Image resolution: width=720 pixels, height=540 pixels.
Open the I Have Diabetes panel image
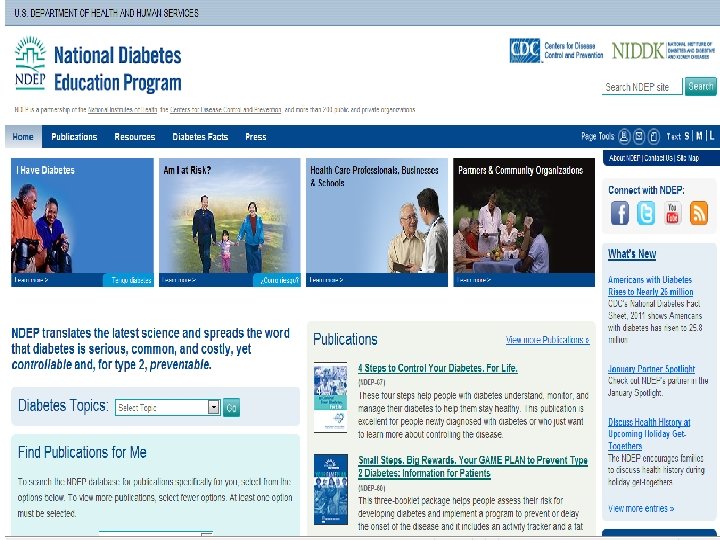82,216
